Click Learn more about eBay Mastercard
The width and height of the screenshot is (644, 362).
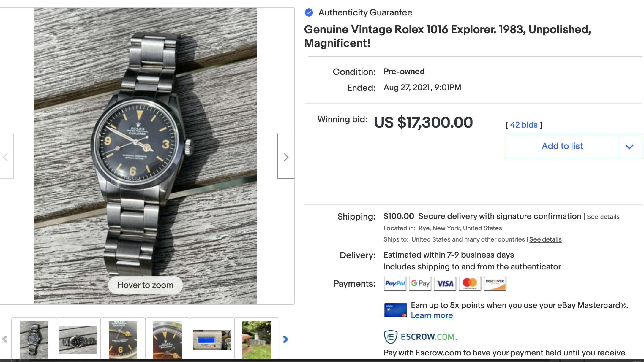tap(432, 315)
